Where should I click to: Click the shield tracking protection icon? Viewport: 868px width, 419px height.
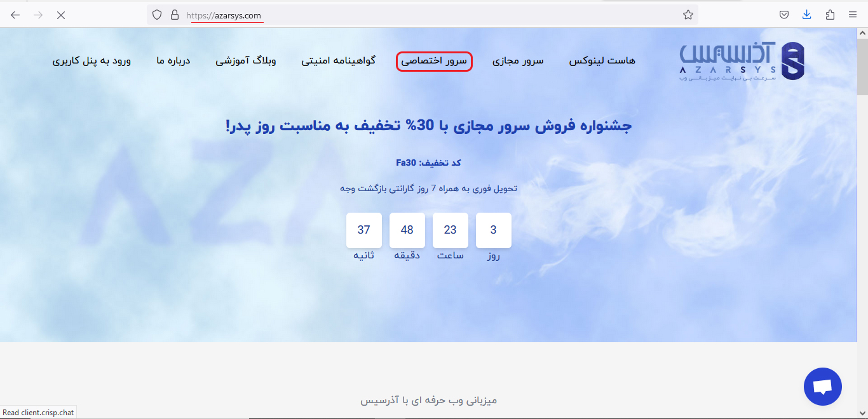(x=157, y=15)
